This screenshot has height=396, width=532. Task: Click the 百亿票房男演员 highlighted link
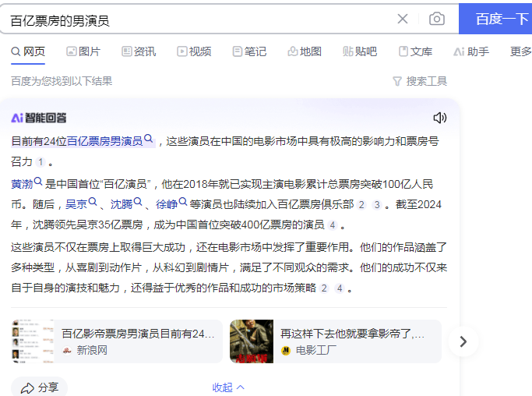[x=104, y=141]
